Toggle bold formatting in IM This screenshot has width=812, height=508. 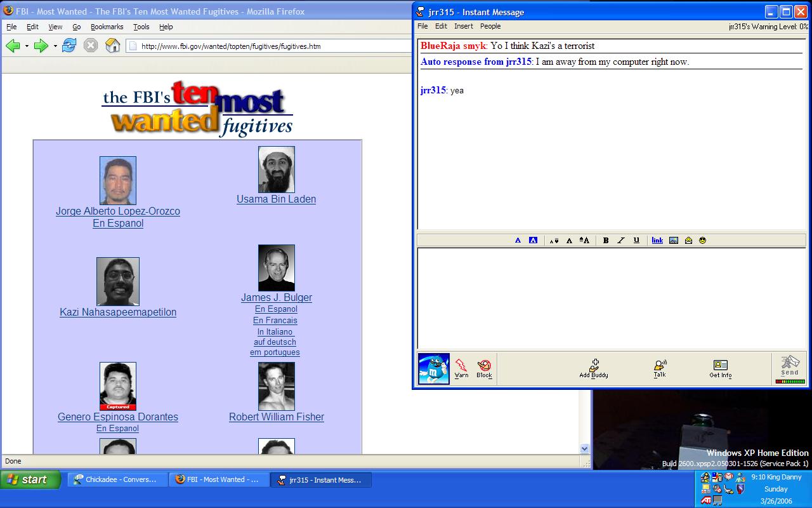pyautogui.click(x=606, y=240)
